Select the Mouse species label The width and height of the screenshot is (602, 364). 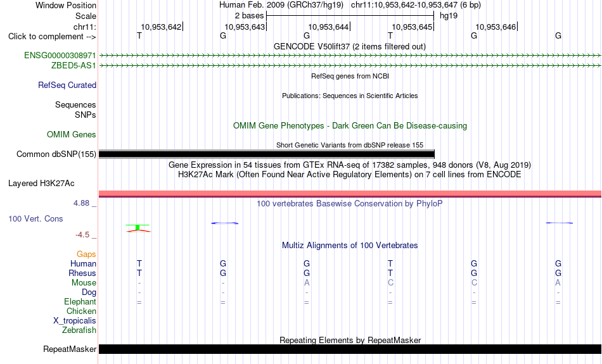pyautogui.click(x=84, y=283)
